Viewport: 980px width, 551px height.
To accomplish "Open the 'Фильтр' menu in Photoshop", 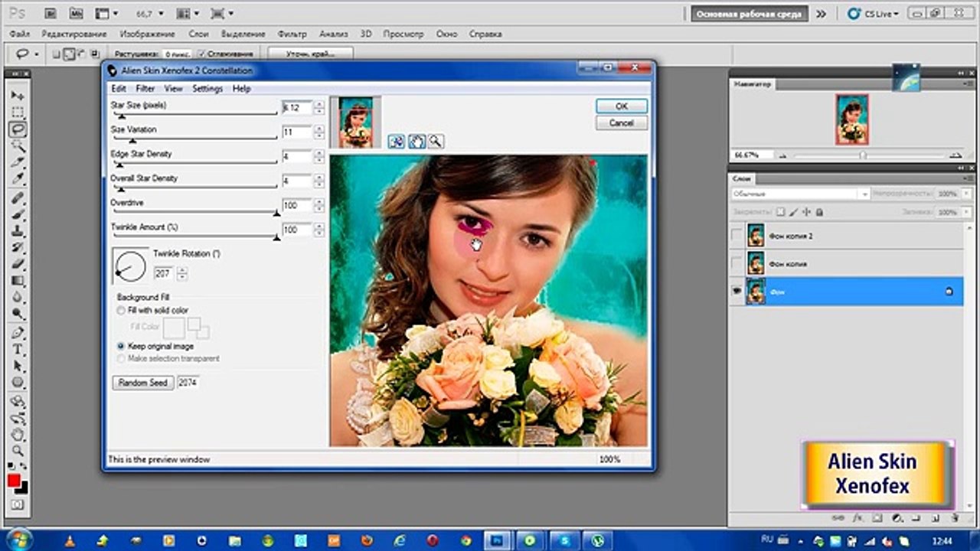I will (292, 34).
